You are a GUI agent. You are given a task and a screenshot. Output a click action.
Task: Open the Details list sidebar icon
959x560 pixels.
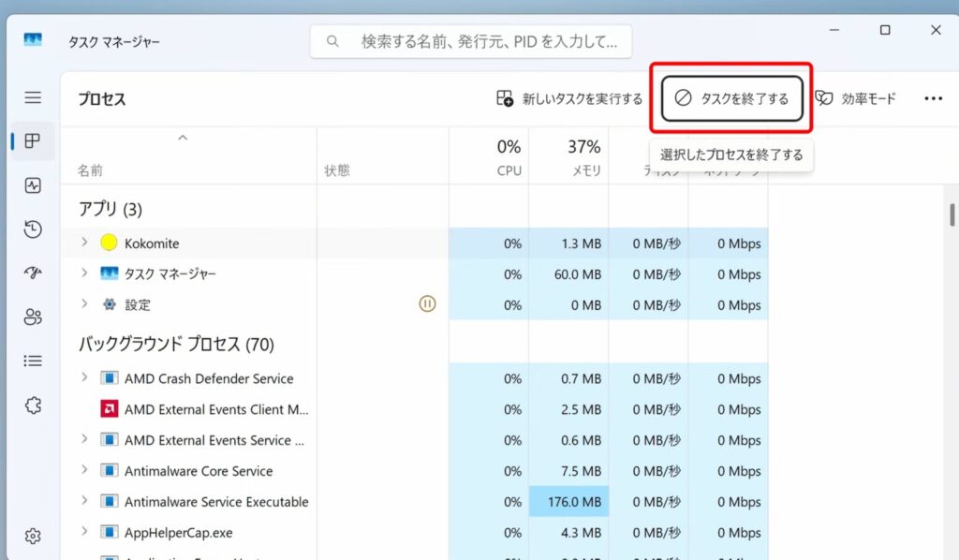pyautogui.click(x=33, y=361)
